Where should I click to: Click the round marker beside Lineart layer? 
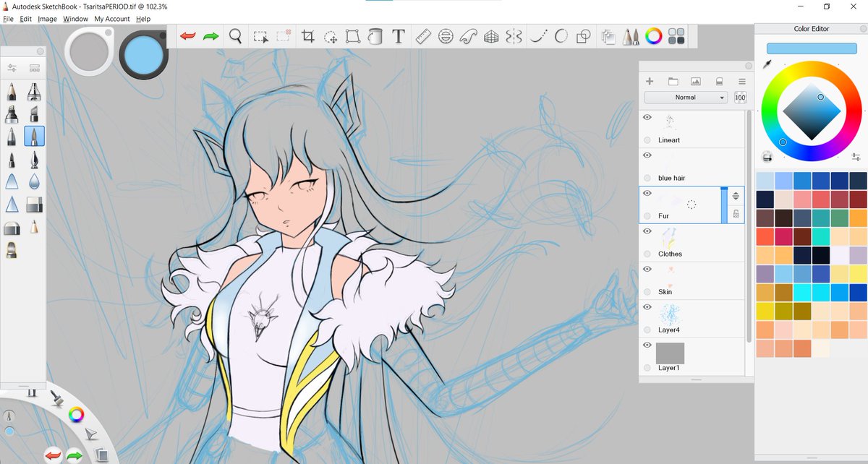pos(647,140)
